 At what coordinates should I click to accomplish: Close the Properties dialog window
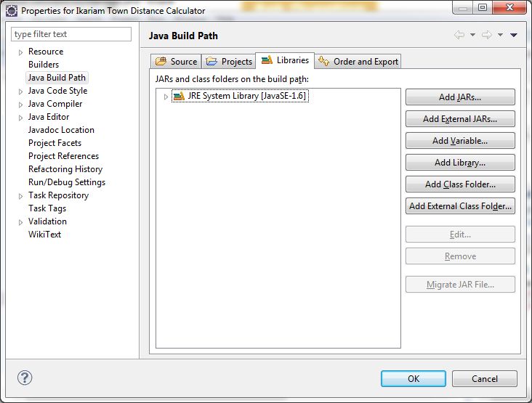[509, 7]
